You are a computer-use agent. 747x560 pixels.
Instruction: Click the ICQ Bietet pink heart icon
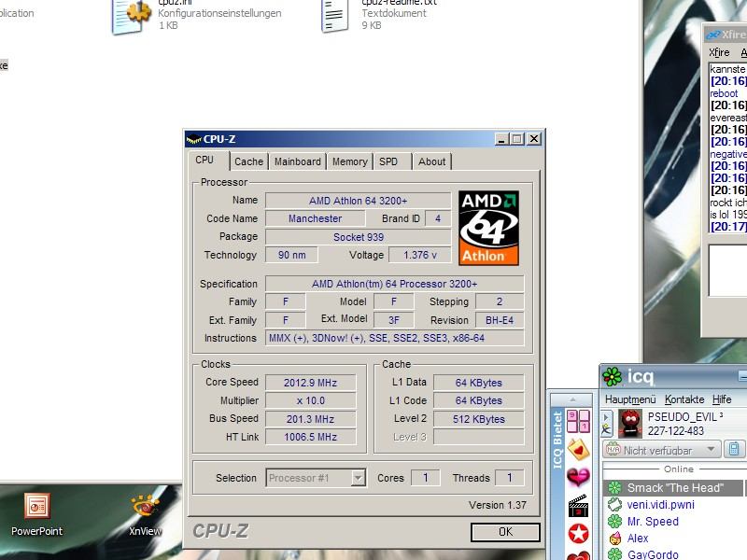point(578,477)
